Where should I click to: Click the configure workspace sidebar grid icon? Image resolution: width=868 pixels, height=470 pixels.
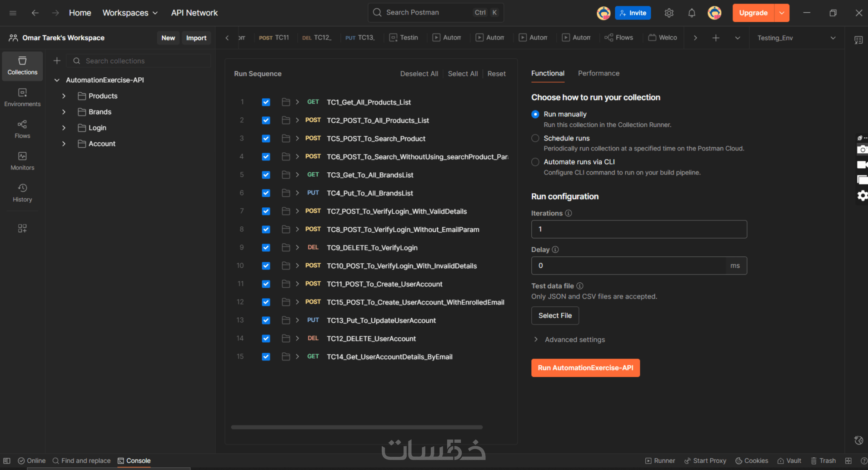click(22, 228)
